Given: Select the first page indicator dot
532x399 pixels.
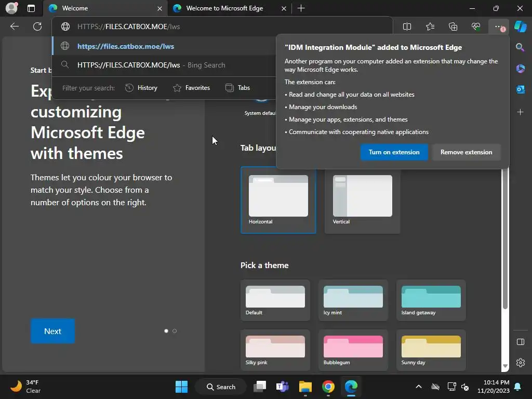Looking at the screenshot, I should pyautogui.click(x=166, y=331).
